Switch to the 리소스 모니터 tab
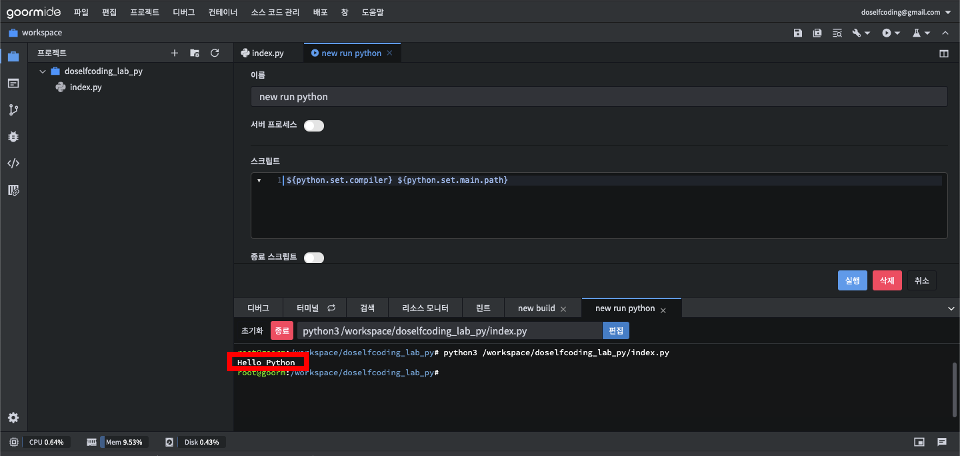The image size is (960, 456). coord(426,308)
